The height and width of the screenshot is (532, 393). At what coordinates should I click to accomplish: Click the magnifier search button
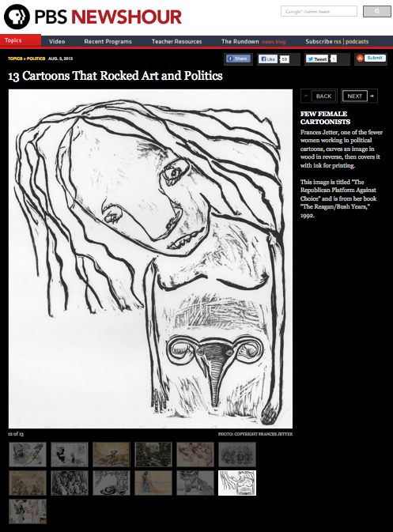point(376,12)
